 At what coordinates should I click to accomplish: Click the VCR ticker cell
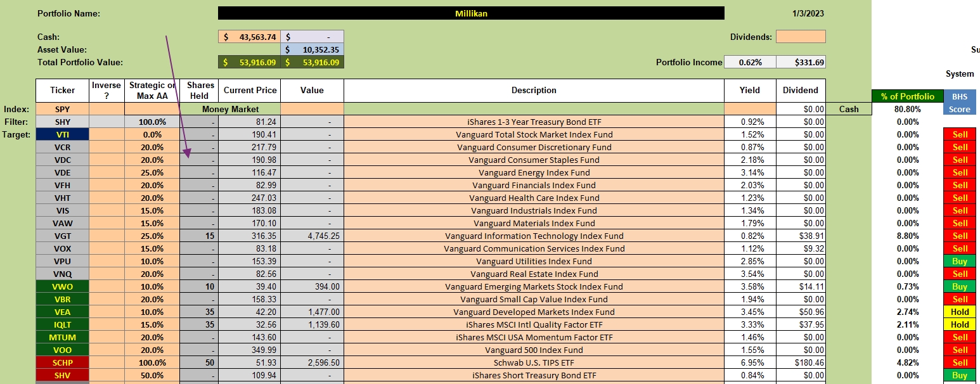(x=63, y=147)
